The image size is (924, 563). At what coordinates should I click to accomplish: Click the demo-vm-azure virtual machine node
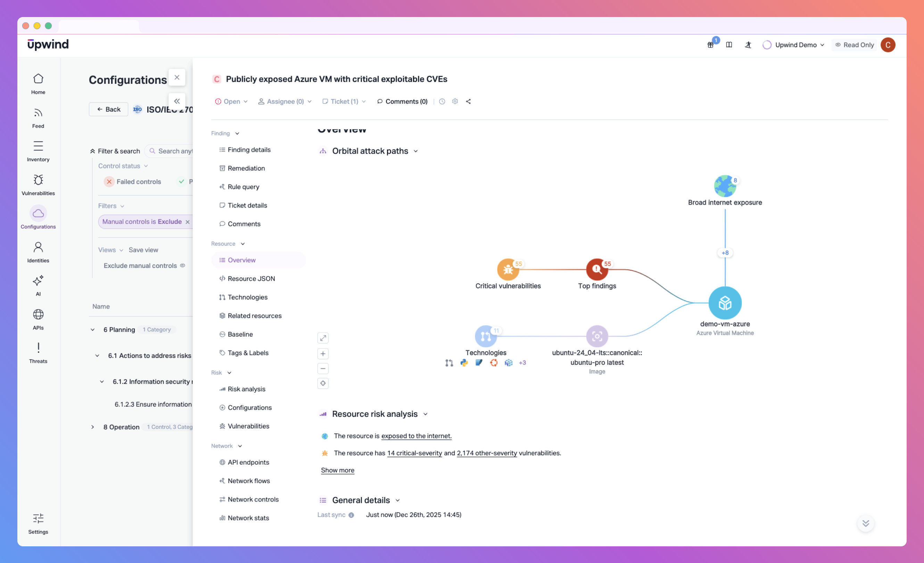point(725,303)
